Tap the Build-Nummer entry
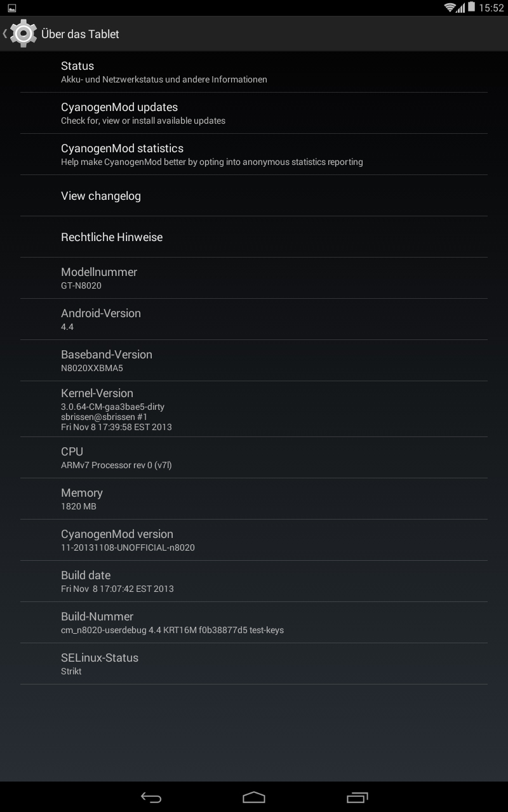Screen dimensions: 508x812 click(x=254, y=622)
